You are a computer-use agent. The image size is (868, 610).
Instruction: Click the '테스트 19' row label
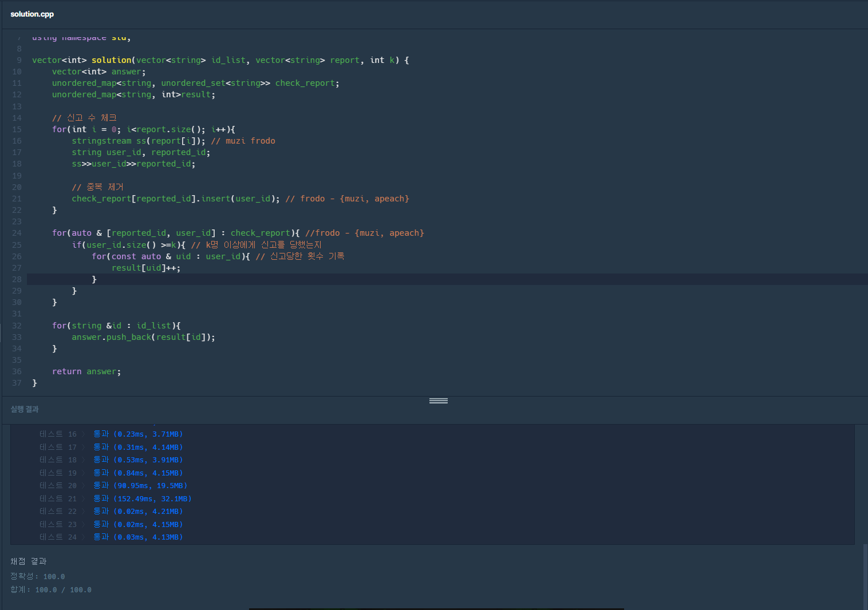tap(58, 473)
